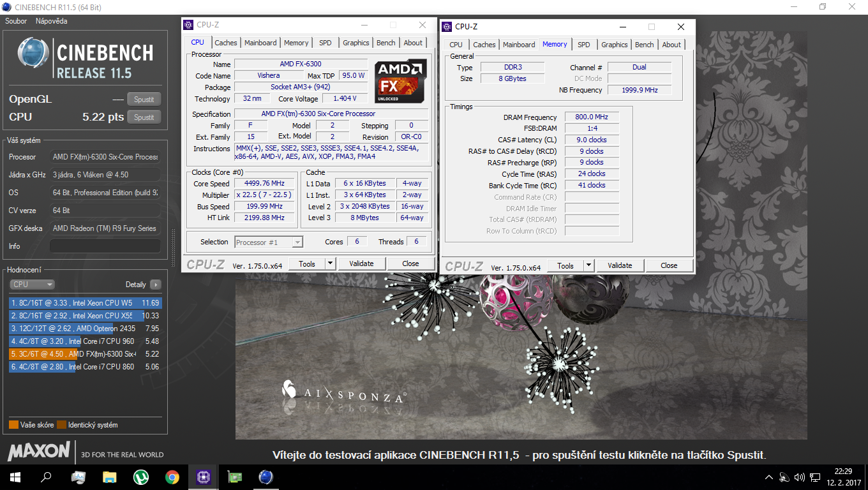This screenshot has height=490, width=868.
Task: Click DRAM Frequency value 800.0 MHz
Action: [592, 117]
